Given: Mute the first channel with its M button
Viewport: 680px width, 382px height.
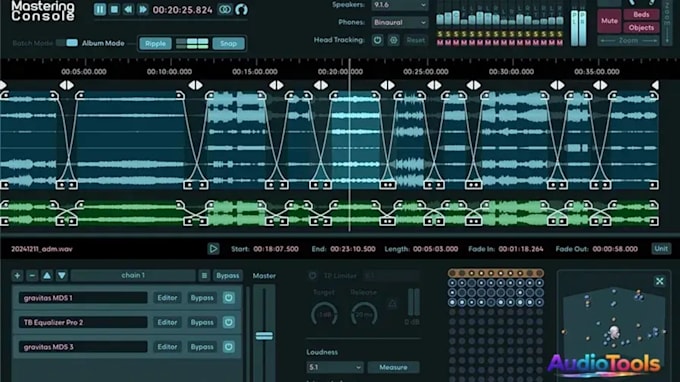Looking at the screenshot, I should (x=440, y=42).
